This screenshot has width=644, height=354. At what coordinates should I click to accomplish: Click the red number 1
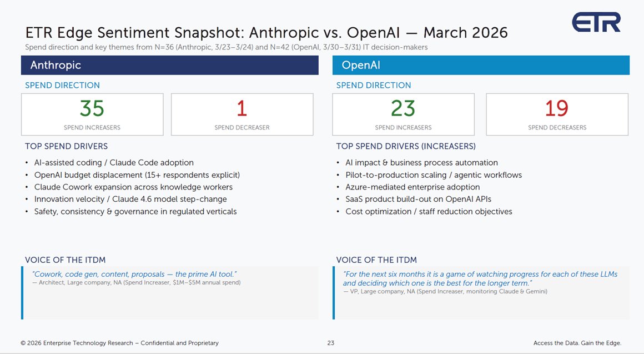tap(242, 108)
